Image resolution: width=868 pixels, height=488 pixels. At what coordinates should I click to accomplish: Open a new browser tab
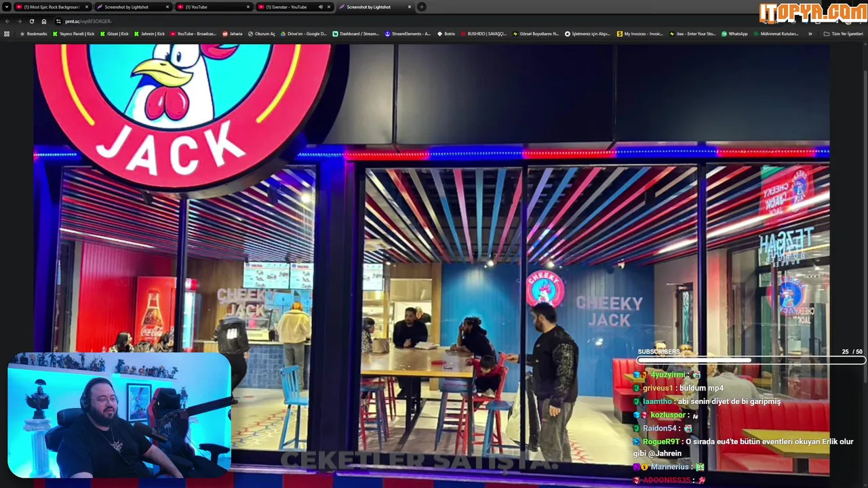(422, 7)
